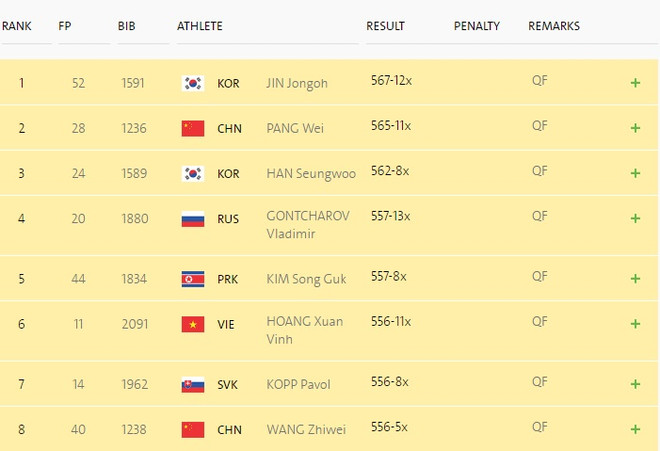Expand WANG Zhiwei's row details
Screen dimensions: 660x451
tap(635, 430)
